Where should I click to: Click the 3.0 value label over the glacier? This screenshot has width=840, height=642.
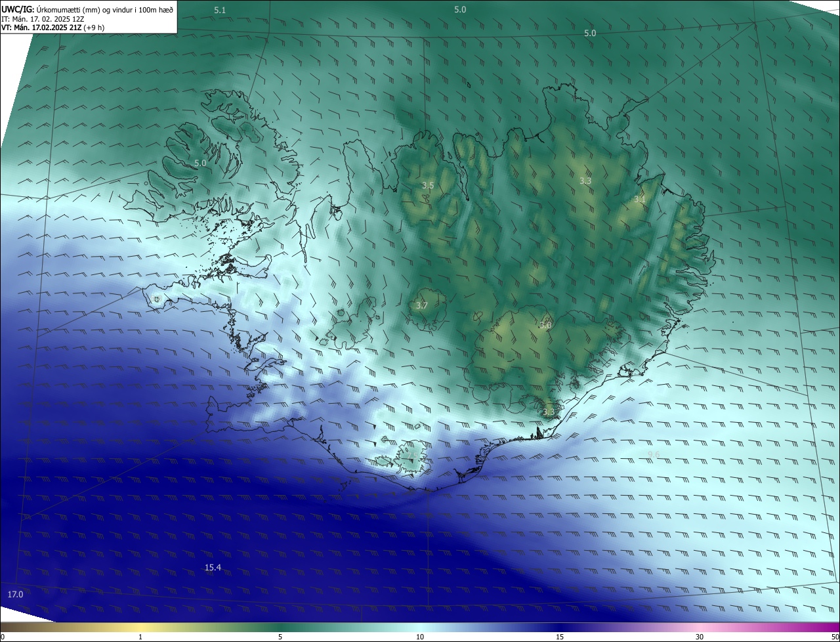(545, 325)
